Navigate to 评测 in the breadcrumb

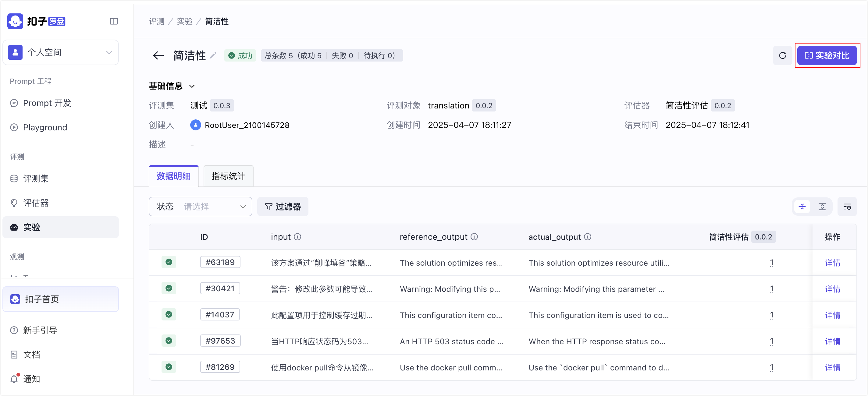[157, 22]
